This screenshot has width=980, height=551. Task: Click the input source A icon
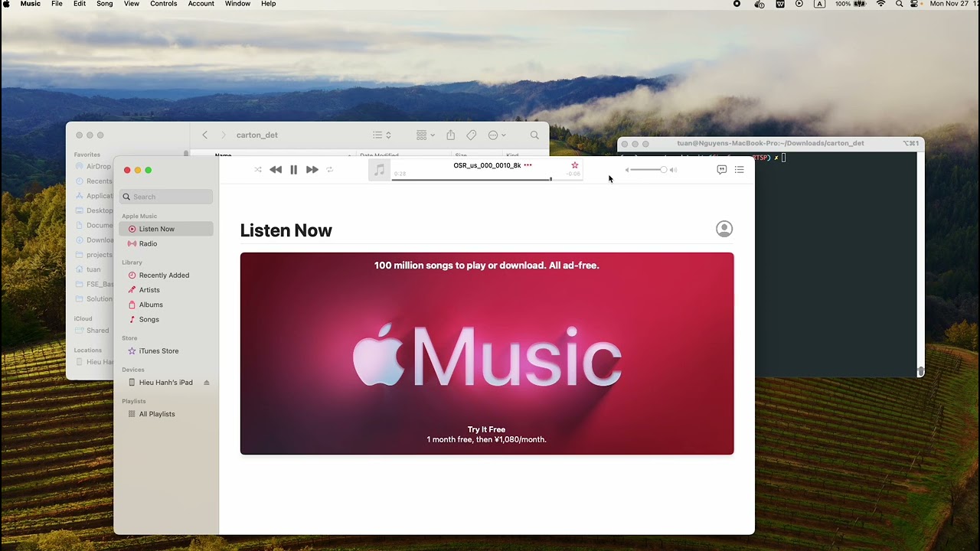[x=819, y=4]
